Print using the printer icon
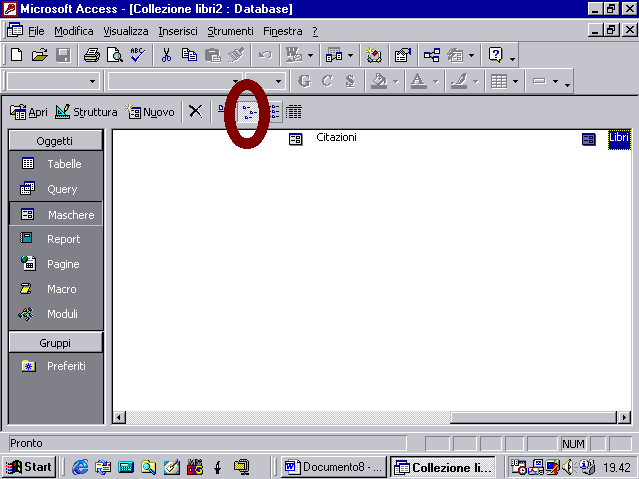Screen dimensions: 639x479 click(x=91, y=55)
